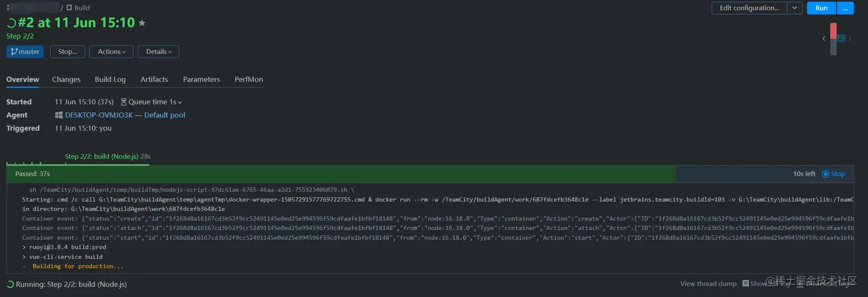Click the Windows icon beside DESKTOP-OVMJO3K
Screen dimensions: 868x297
point(59,115)
